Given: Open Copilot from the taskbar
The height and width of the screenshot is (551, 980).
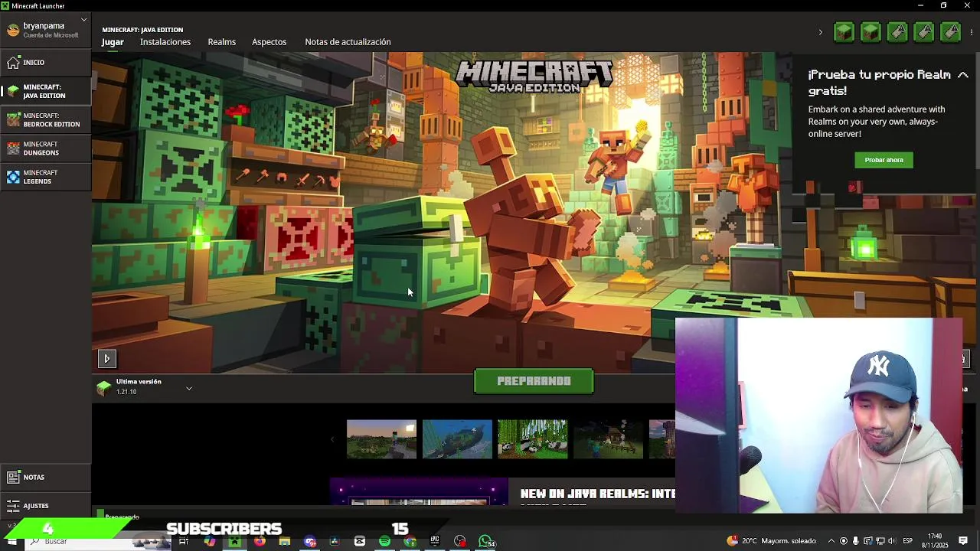Looking at the screenshot, I should click(x=210, y=542).
